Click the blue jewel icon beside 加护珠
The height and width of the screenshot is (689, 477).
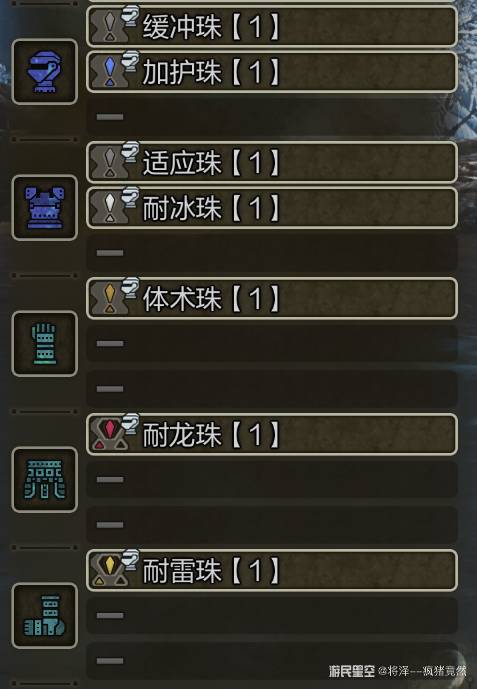tap(110, 72)
